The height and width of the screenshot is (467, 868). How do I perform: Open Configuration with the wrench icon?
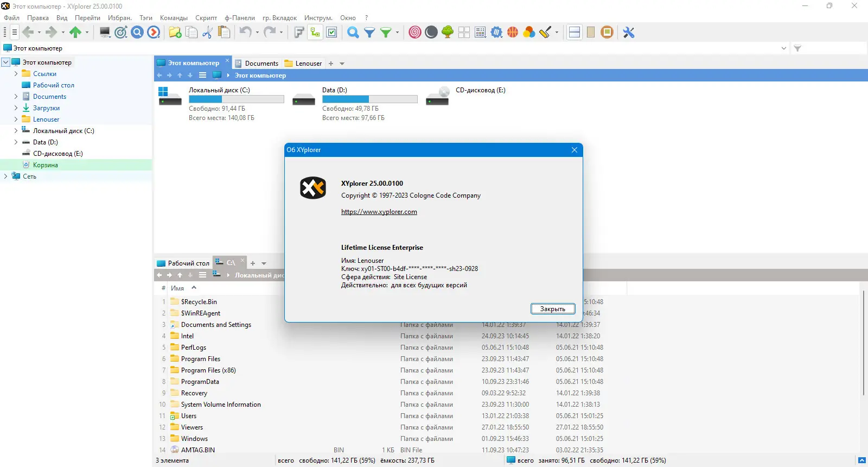[x=629, y=33]
